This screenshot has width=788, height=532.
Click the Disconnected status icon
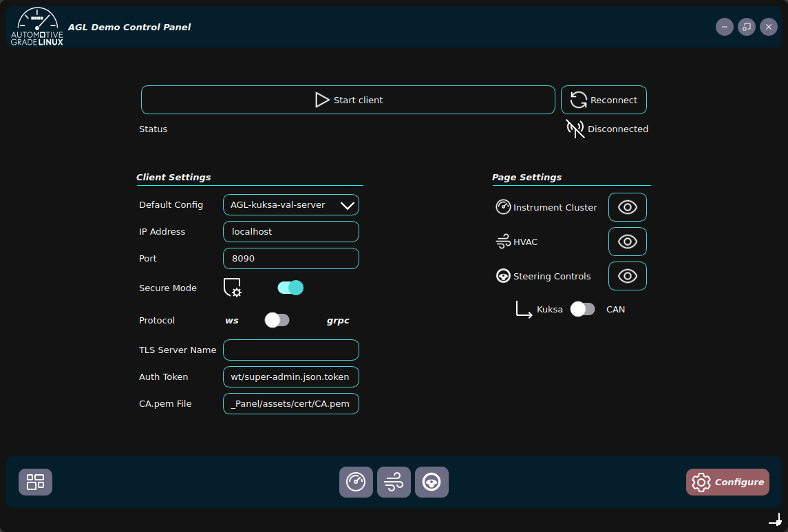575,129
